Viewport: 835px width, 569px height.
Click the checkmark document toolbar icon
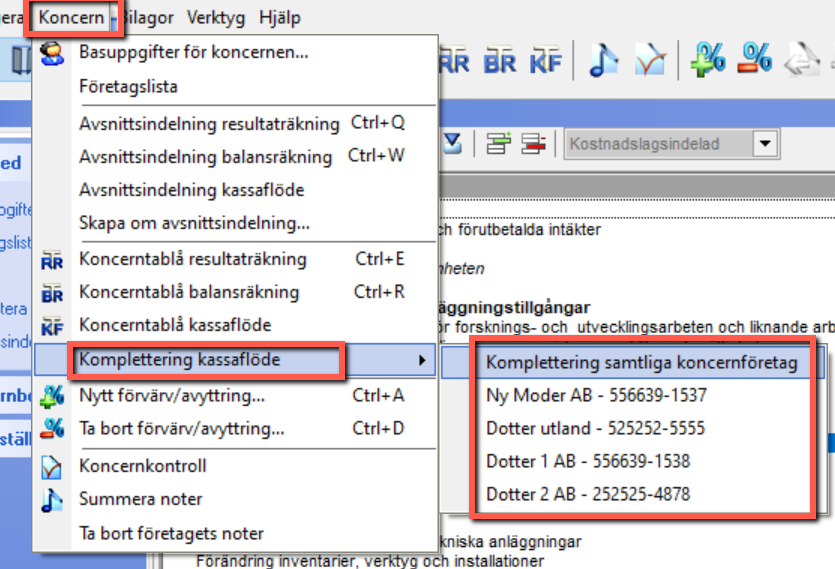coord(650,60)
